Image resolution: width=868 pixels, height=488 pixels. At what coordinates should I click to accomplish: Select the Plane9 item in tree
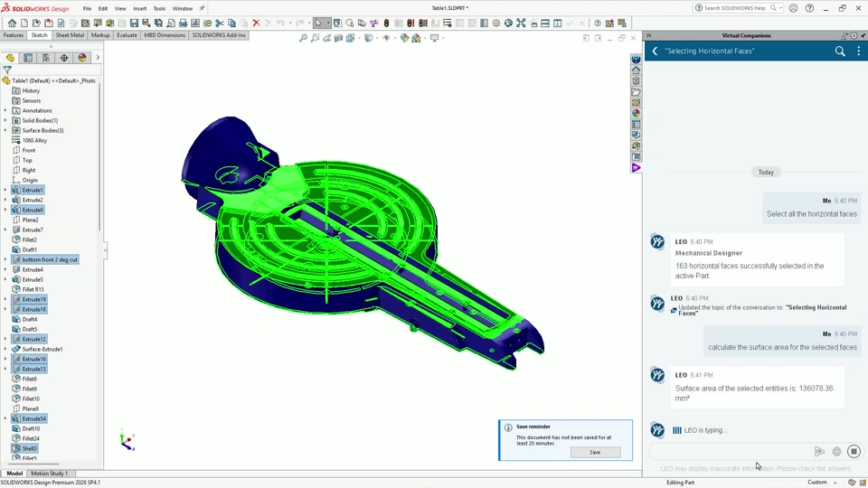(30, 408)
